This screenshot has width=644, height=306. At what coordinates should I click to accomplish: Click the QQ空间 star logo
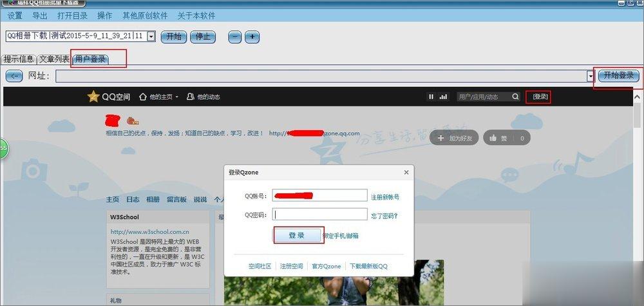(93, 97)
